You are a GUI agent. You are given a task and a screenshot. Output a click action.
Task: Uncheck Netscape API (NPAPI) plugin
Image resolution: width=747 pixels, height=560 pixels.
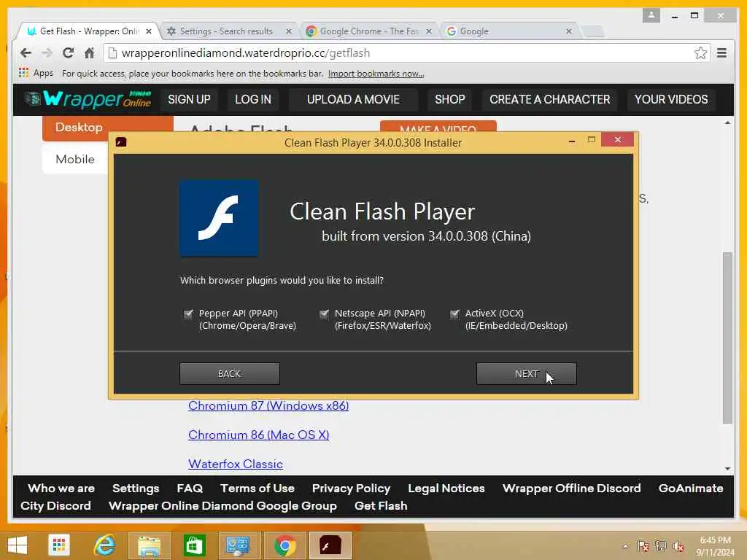(x=324, y=314)
